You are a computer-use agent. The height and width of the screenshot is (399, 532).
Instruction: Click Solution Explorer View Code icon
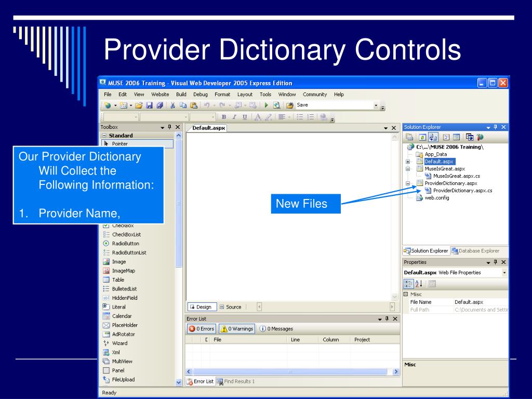tap(446, 137)
